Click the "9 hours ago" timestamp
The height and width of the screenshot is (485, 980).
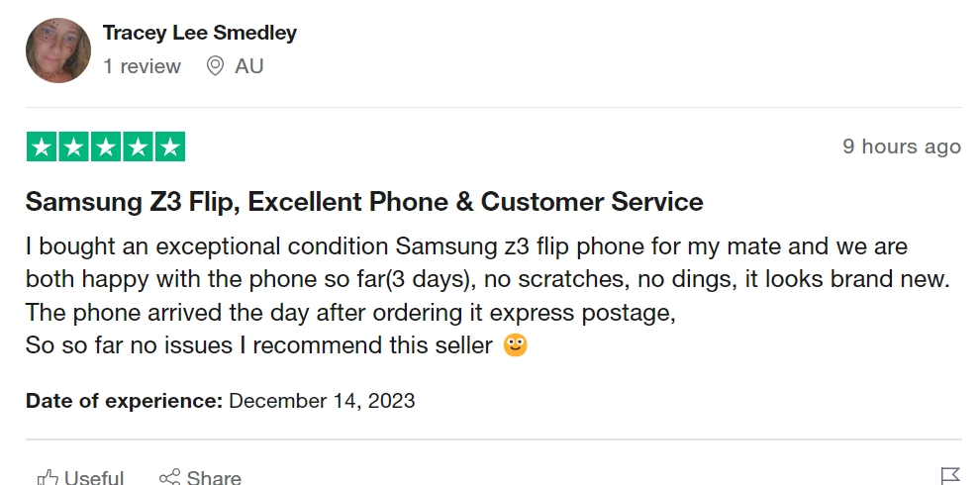click(901, 146)
